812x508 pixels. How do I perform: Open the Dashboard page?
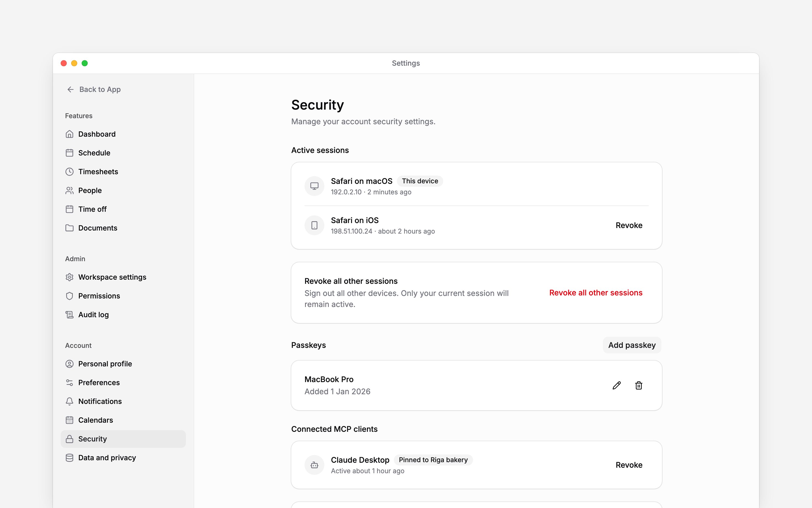tap(123, 134)
